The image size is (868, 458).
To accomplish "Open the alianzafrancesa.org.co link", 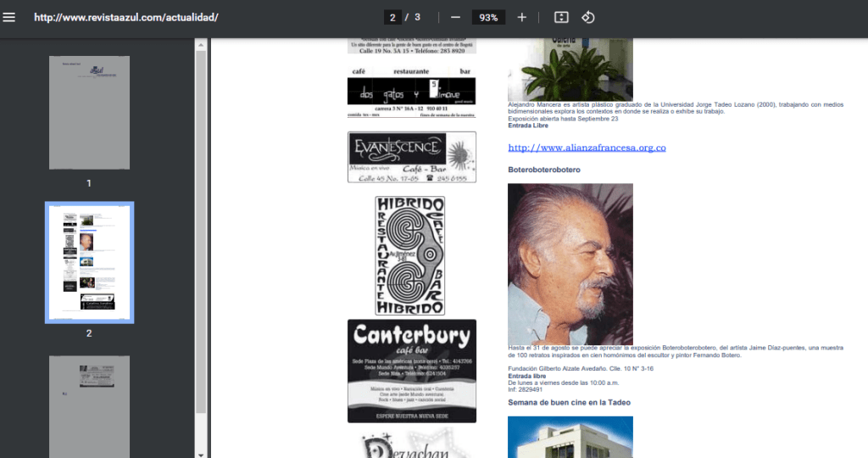I will (x=587, y=148).
